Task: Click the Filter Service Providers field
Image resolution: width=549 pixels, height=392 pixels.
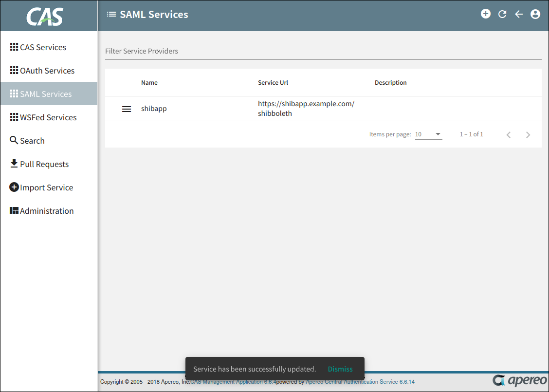Action: coord(323,51)
